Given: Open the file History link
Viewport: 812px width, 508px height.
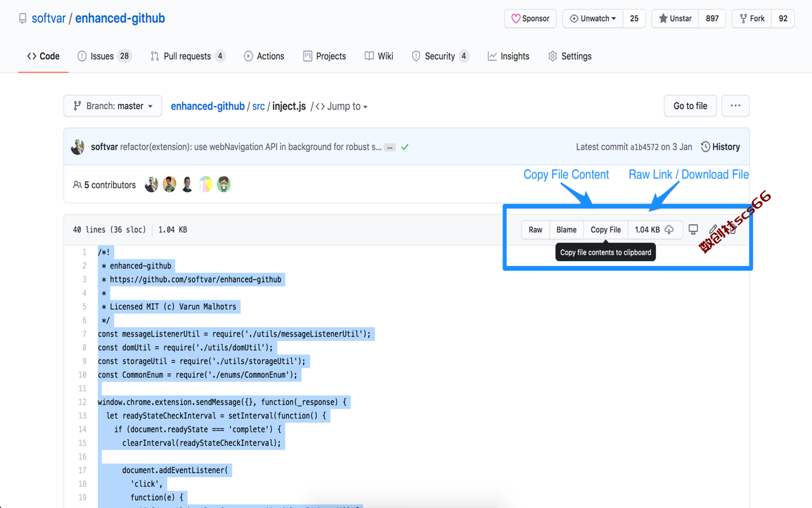Looking at the screenshot, I should click(x=721, y=147).
